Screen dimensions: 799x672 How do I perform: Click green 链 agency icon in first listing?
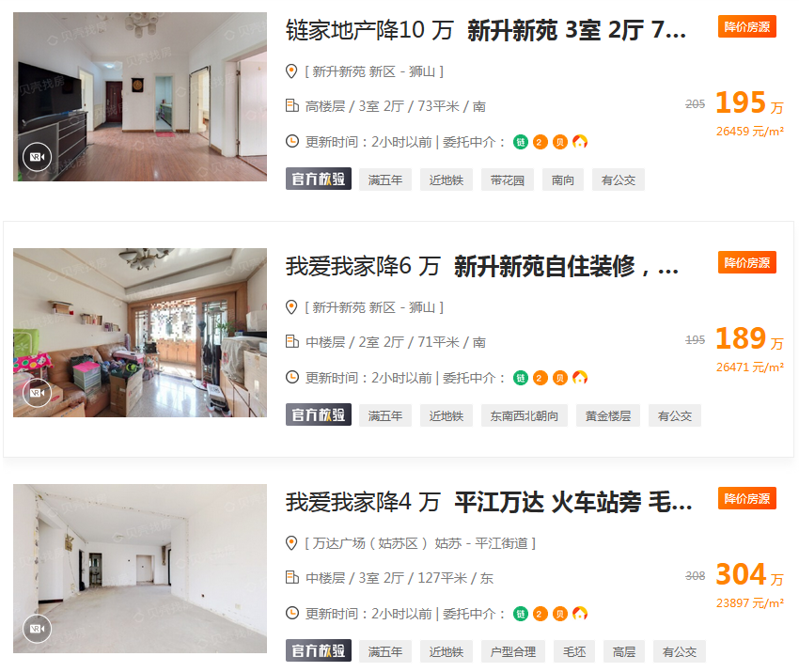pos(520,142)
